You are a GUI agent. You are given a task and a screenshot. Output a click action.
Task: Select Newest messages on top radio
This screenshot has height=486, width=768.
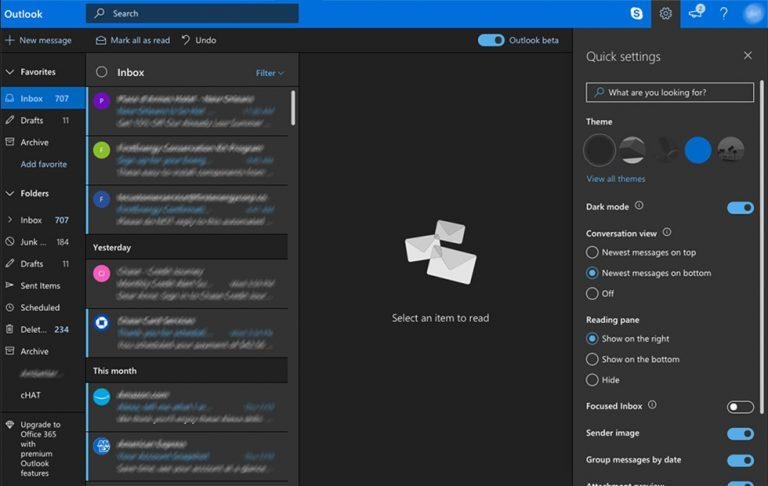[x=592, y=252]
